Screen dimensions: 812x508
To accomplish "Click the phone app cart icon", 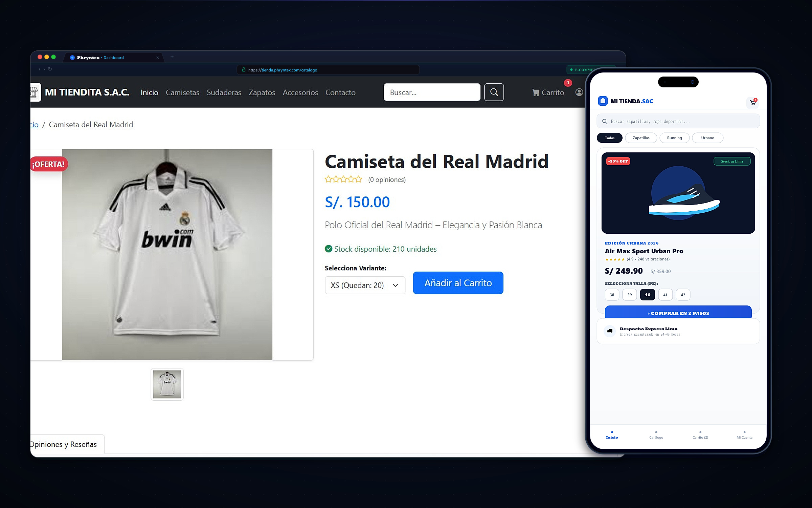I will pyautogui.click(x=752, y=102).
